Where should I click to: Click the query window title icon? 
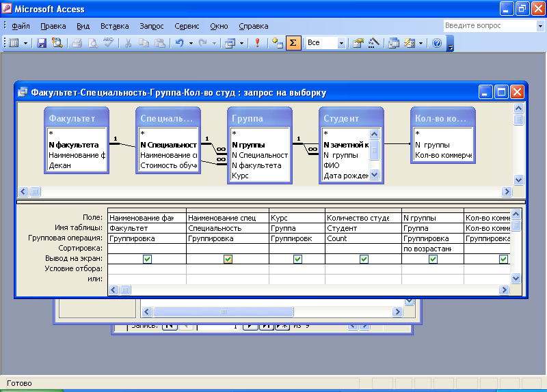click(x=23, y=92)
